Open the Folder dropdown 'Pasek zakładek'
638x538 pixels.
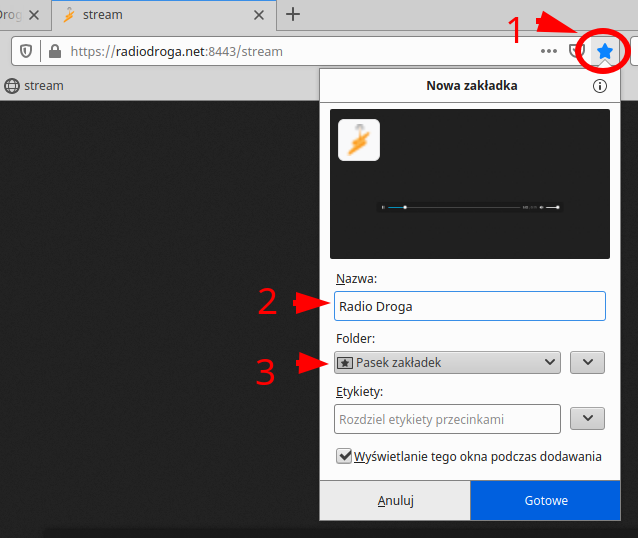(446, 362)
